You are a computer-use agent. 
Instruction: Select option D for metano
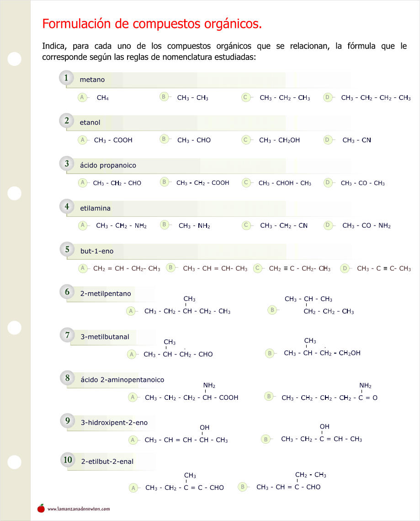pos(328,97)
